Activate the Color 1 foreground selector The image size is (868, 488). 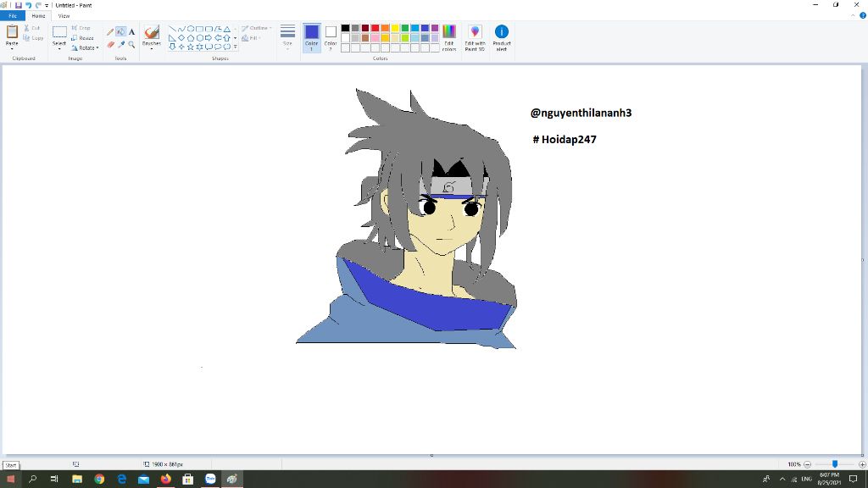pos(312,38)
